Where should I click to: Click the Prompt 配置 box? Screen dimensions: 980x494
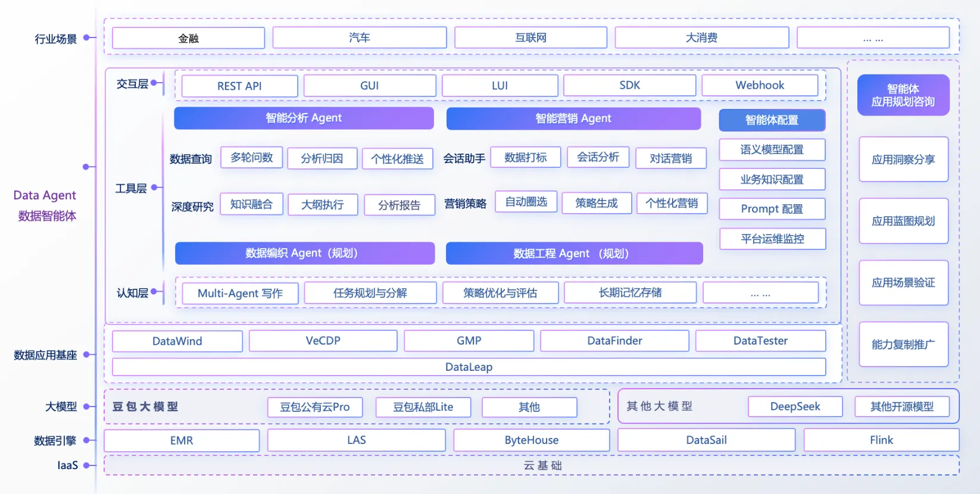(x=772, y=209)
